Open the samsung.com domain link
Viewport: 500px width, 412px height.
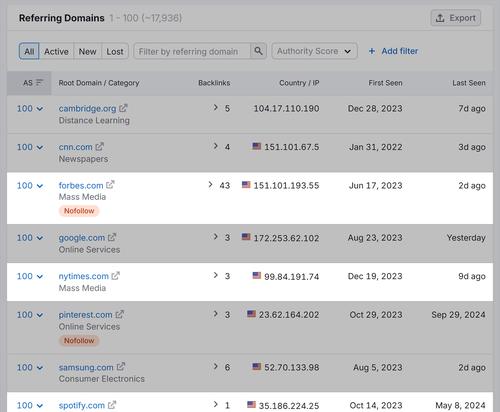[86, 367]
